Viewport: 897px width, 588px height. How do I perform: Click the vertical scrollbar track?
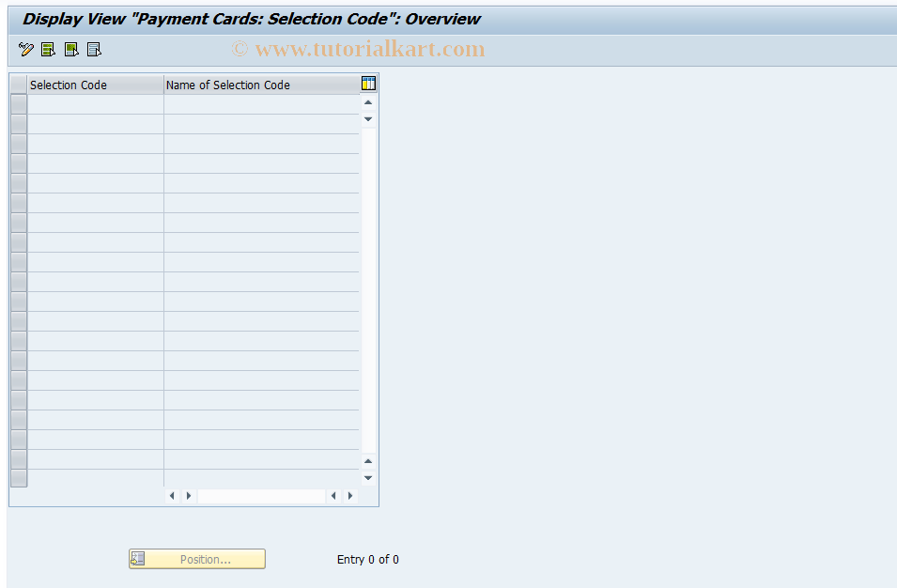(x=368, y=290)
